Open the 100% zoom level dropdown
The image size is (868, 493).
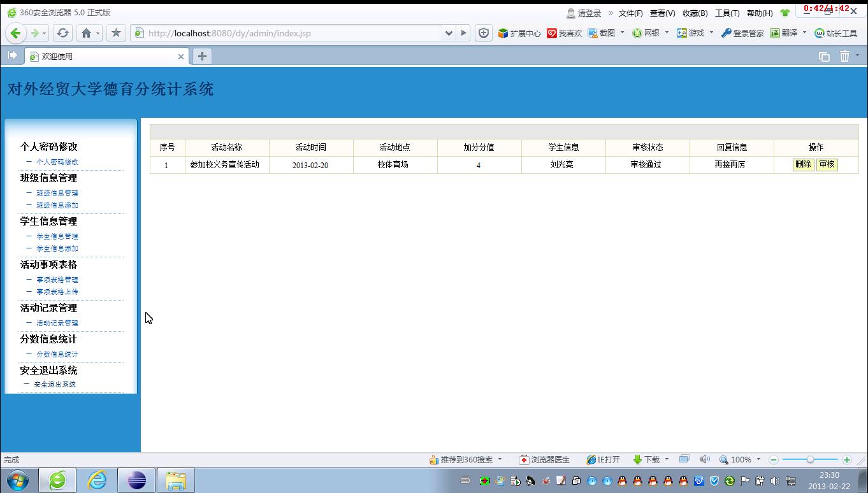[x=758, y=459]
